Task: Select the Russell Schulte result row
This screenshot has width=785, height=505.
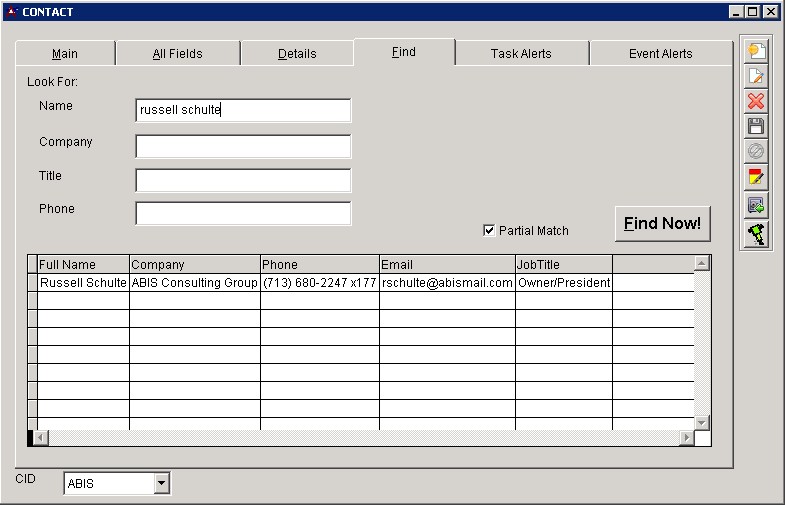Action: point(83,283)
